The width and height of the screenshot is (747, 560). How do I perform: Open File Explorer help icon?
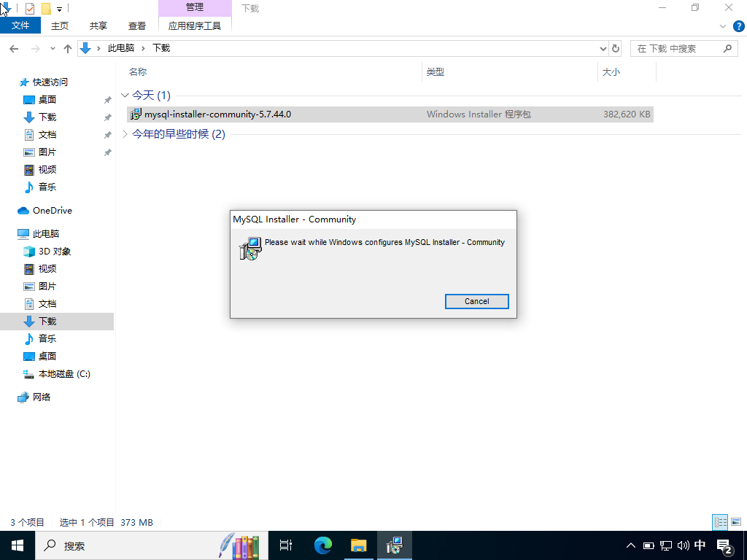(x=739, y=26)
